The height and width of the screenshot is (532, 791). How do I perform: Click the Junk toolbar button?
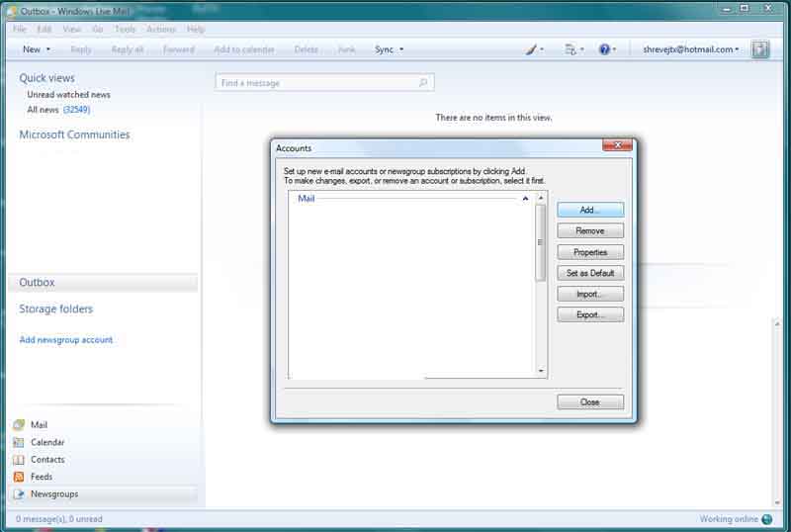click(x=347, y=49)
